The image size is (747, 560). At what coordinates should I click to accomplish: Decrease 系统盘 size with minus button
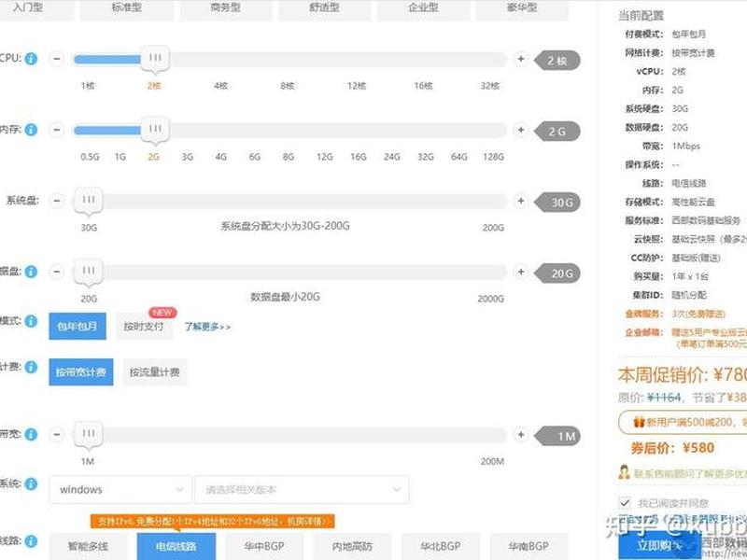point(57,201)
